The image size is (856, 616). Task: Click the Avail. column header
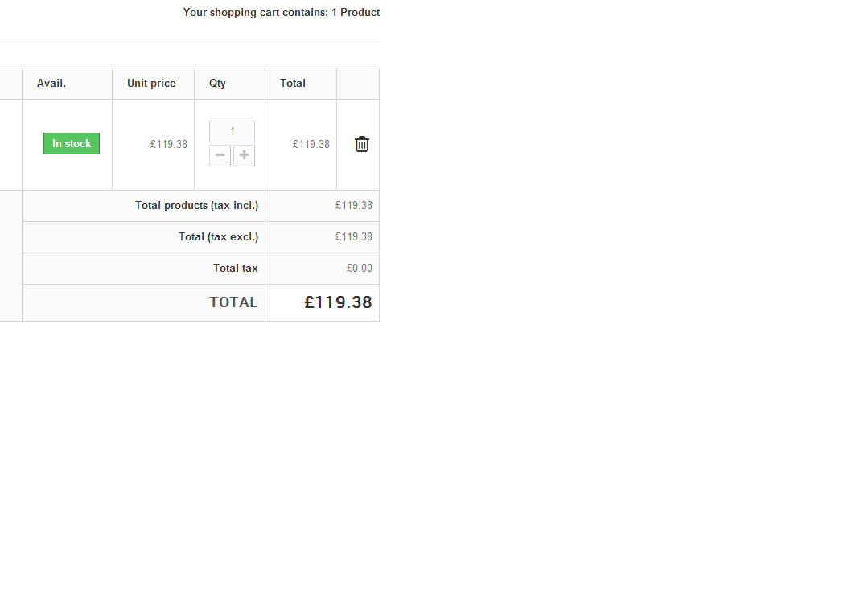[x=51, y=83]
